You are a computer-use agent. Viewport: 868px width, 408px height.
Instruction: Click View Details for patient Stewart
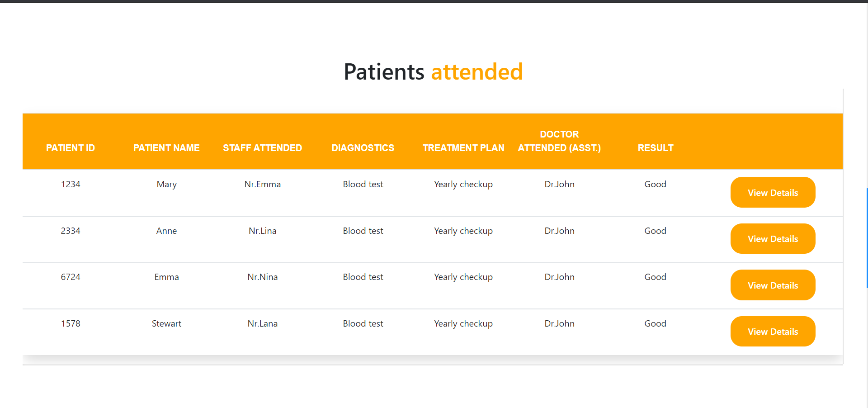click(772, 331)
